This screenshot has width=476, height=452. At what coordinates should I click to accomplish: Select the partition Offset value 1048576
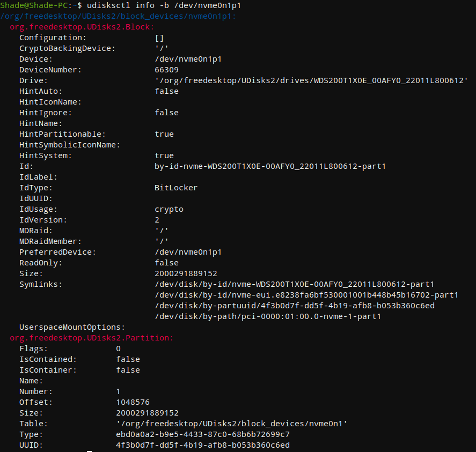[x=169, y=402]
